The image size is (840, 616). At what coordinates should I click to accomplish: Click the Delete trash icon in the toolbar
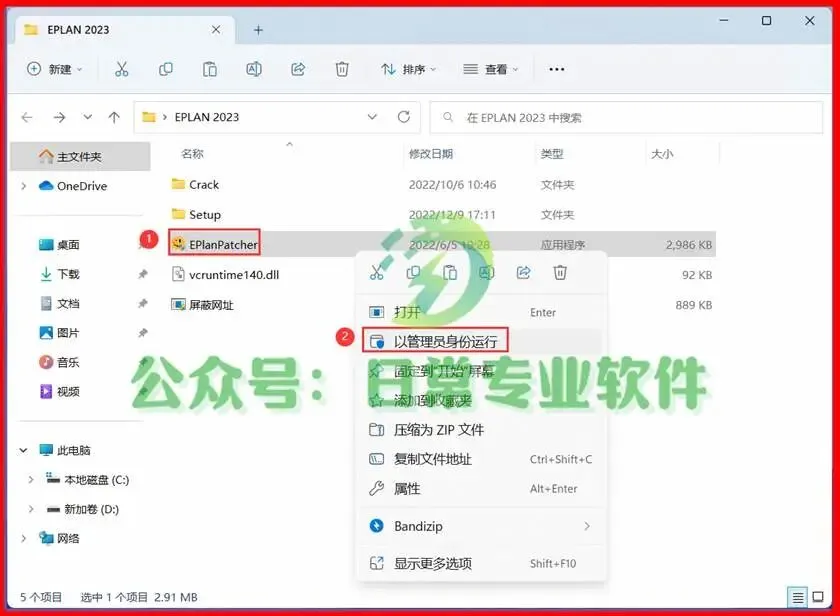click(x=342, y=69)
